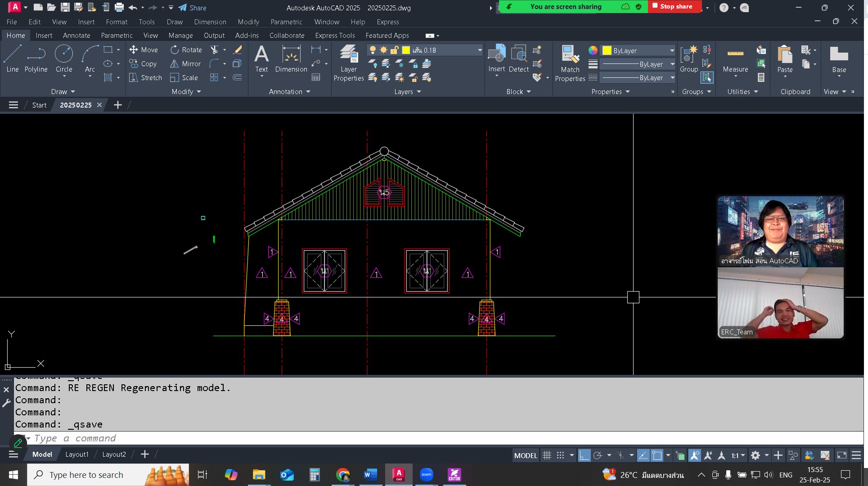Viewport: 868px width, 486px height.
Task: Toggle MODEL space button
Action: 526,455
